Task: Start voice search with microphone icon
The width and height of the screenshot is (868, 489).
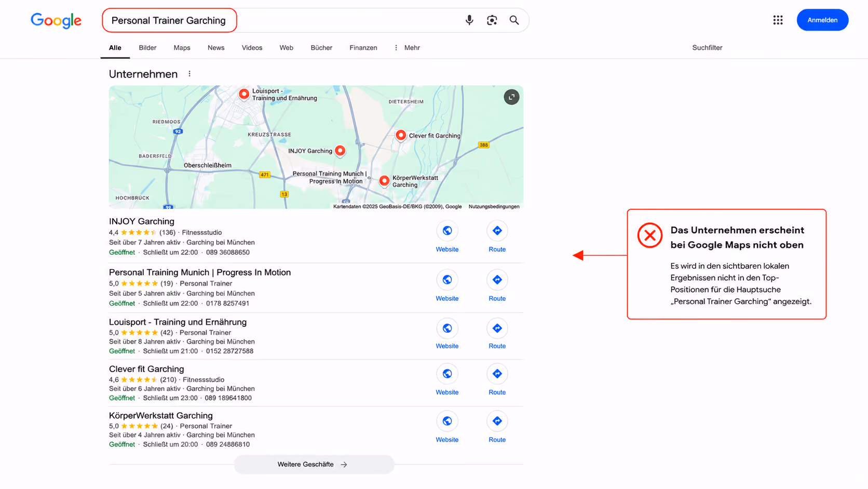Action: [469, 20]
